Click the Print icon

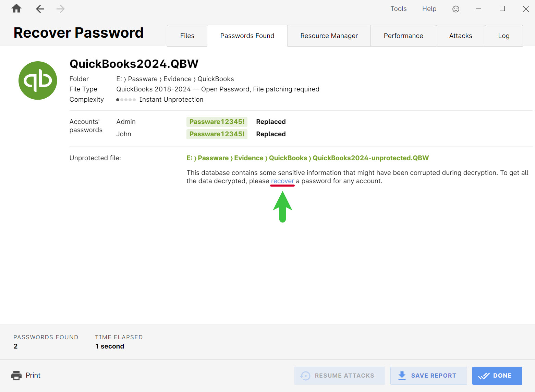(16, 375)
